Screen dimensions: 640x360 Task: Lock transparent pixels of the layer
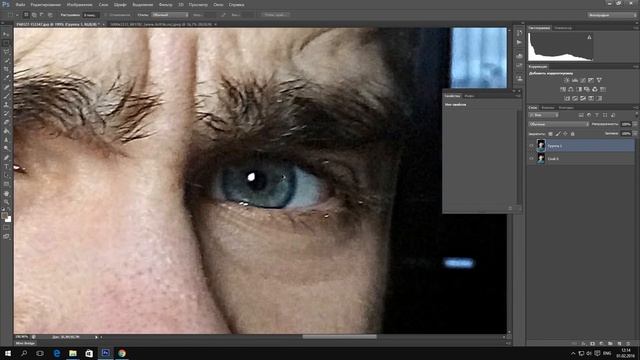[550, 134]
